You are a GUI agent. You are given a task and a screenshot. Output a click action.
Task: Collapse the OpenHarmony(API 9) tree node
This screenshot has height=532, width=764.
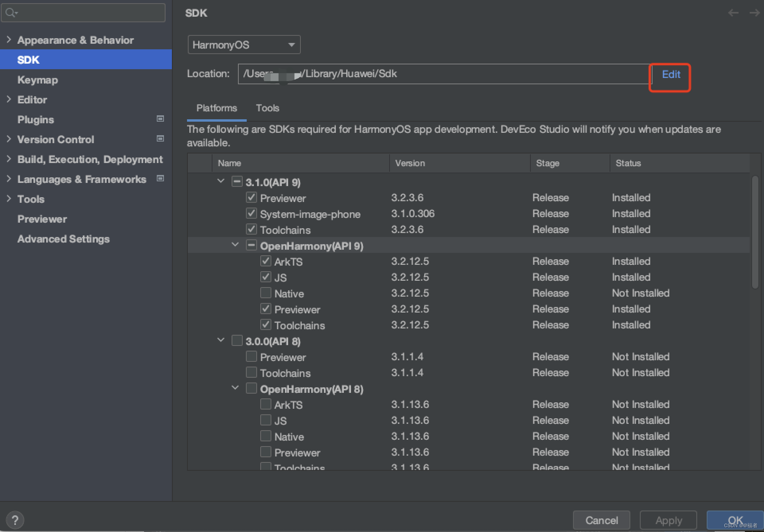coord(235,245)
